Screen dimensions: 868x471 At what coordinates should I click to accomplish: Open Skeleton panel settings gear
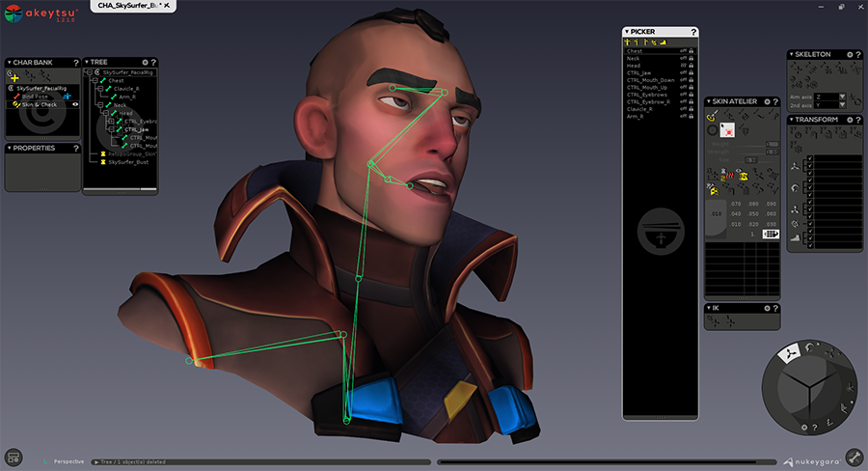point(850,54)
